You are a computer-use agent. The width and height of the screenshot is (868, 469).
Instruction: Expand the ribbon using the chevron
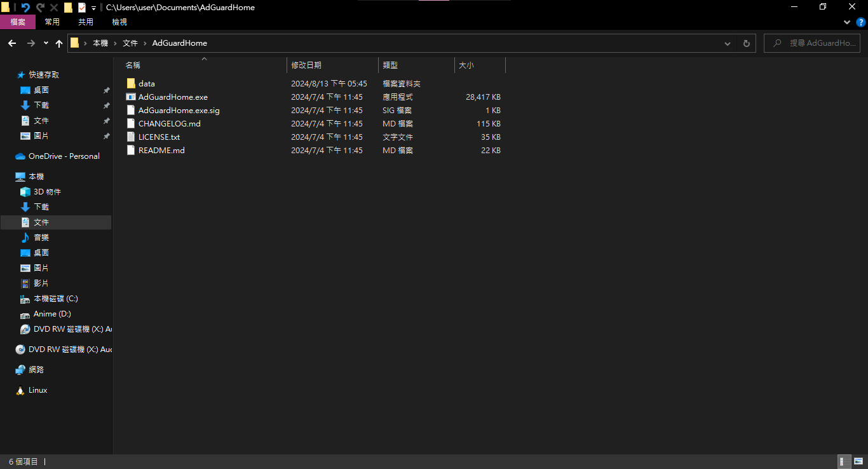tap(847, 22)
